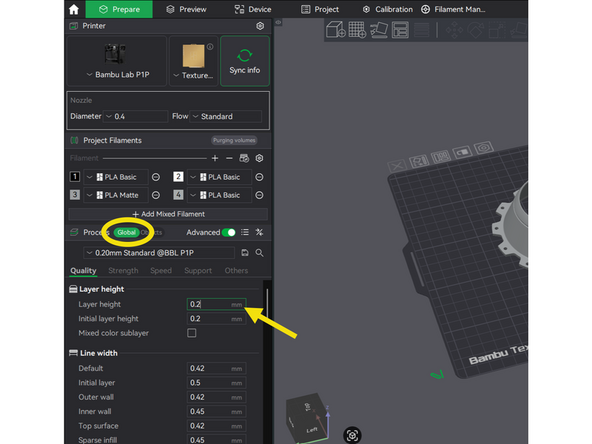Click the Auto orient toolbar icon
This screenshot has width=592, height=444.
point(379,30)
